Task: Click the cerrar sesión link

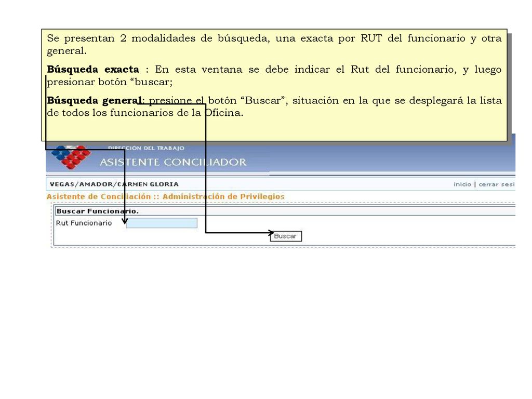Action: [x=497, y=184]
